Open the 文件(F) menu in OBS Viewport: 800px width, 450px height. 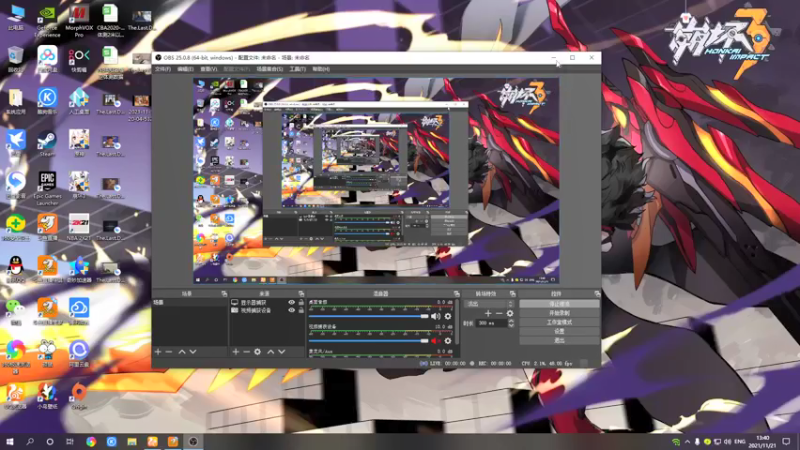tap(163, 69)
